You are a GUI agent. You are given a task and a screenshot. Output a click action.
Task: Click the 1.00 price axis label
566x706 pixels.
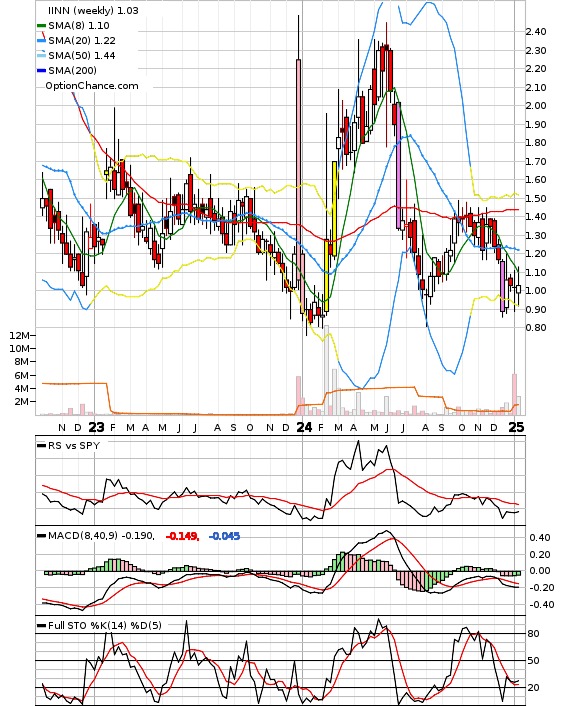click(536, 291)
